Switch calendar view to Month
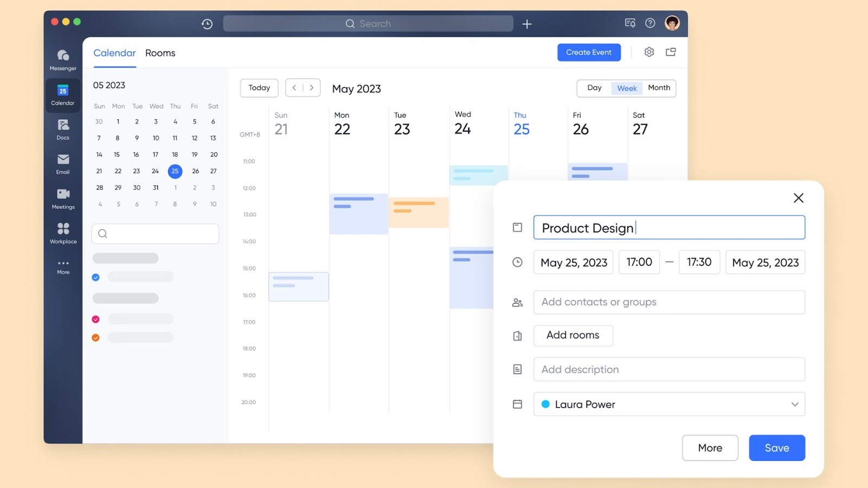Image resolution: width=868 pixels, height=488 pixels. tap(659, 88)
